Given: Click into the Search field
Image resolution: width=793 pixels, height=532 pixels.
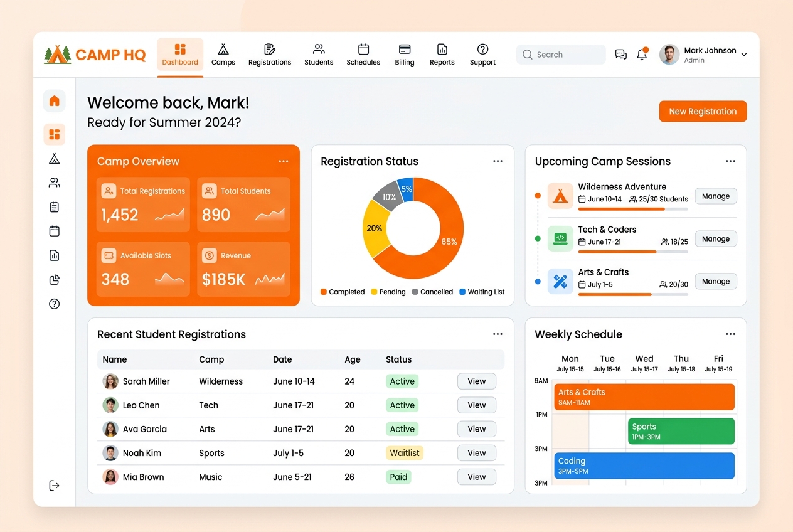Looking at the screenshot, I should pyautogui.click(x=561, y=55).
